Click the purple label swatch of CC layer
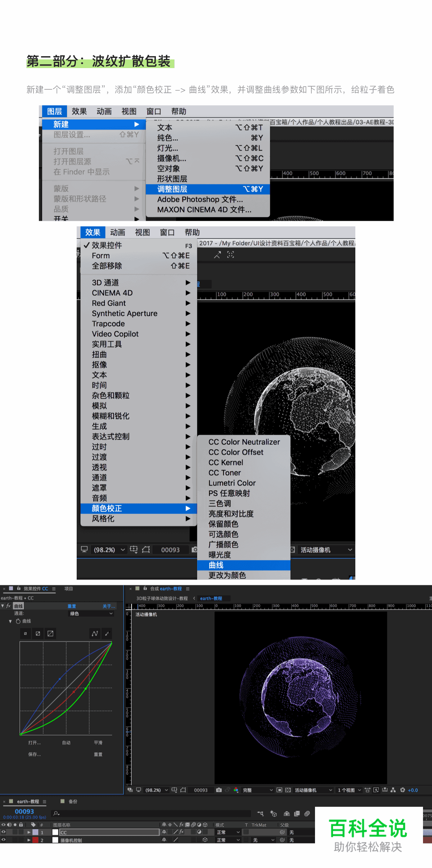The height and width of the screenshot is (868, 432). pyautogui.click(x=35, y=832)
